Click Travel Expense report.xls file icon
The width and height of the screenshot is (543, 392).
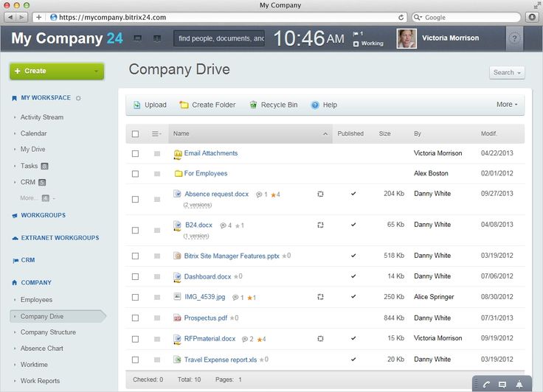(177, 359)
